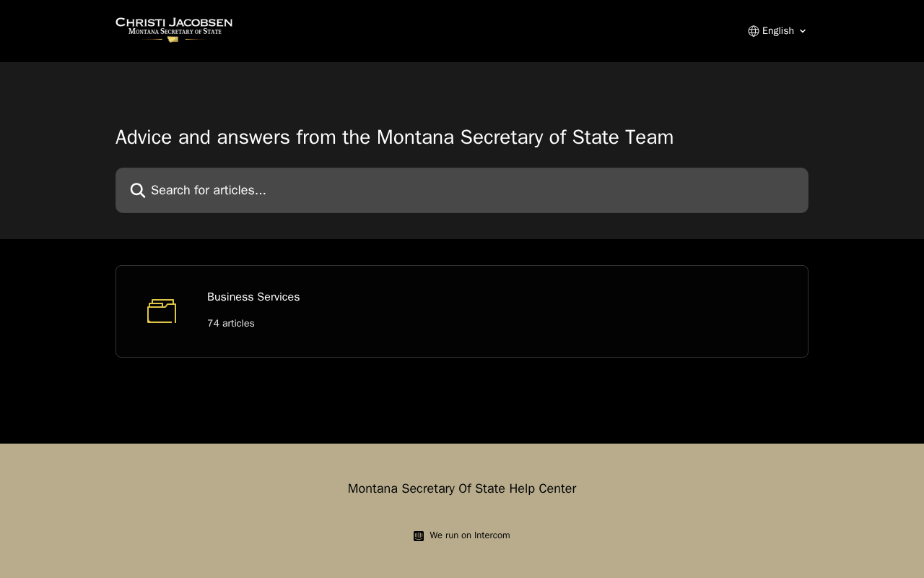Click the 74 articles count text
This screenshot has width=924, height=578.
[x=231, y=324]
